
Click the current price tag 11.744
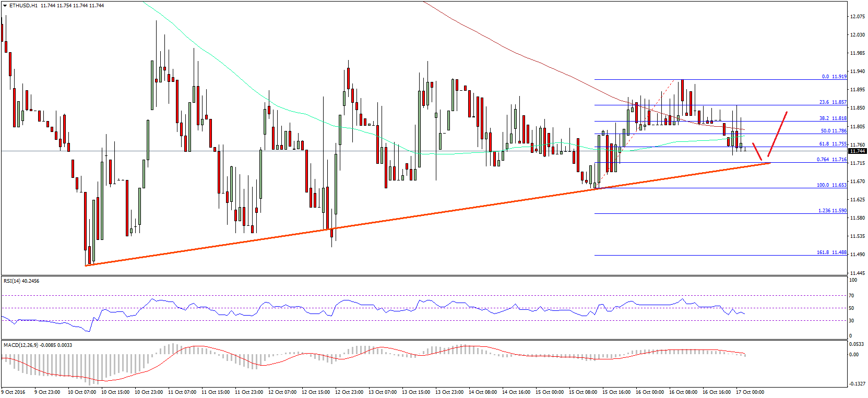857,151
